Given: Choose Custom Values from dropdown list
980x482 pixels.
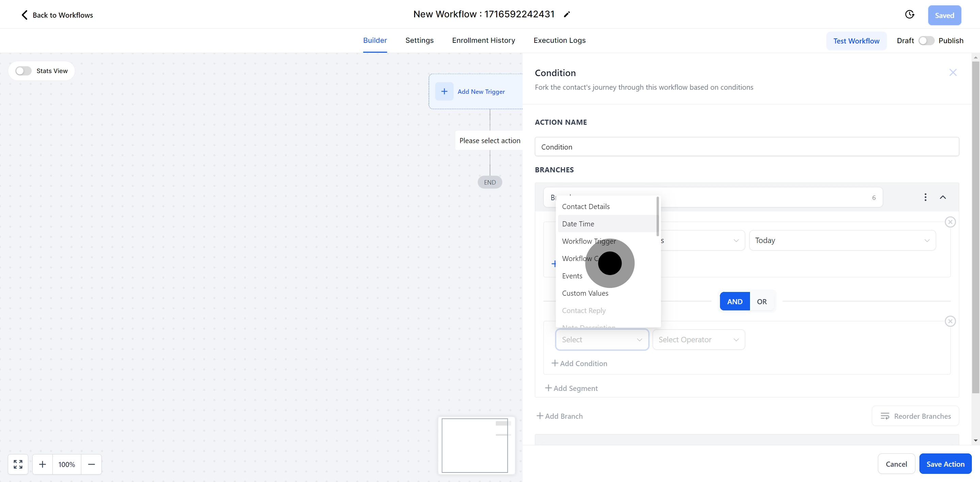Looking at the screenshot, I should click(585, 293).
